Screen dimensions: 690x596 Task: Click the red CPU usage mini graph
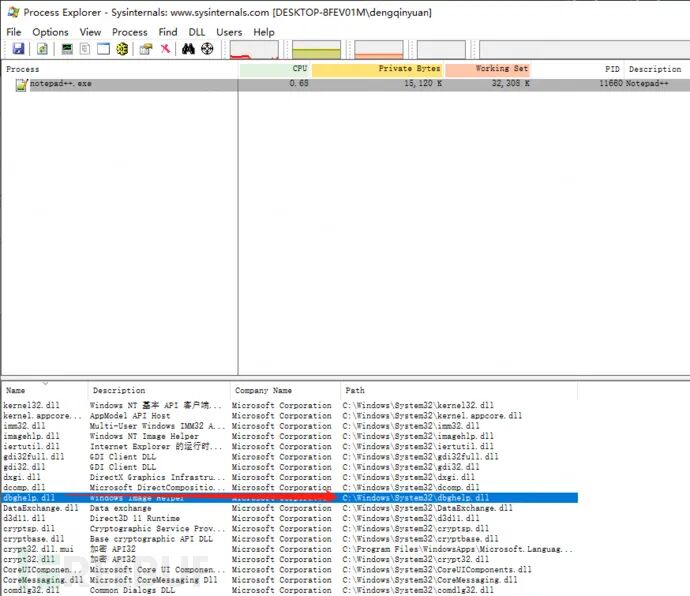254,50
